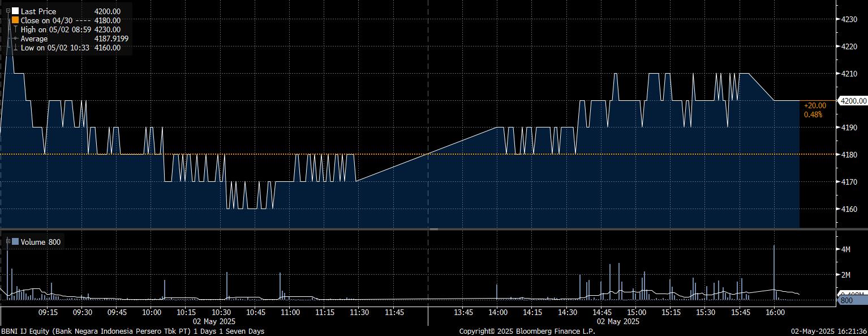Click the High marker icon in legend
Screen dimensions: 868x336
[x=15, y=29]
